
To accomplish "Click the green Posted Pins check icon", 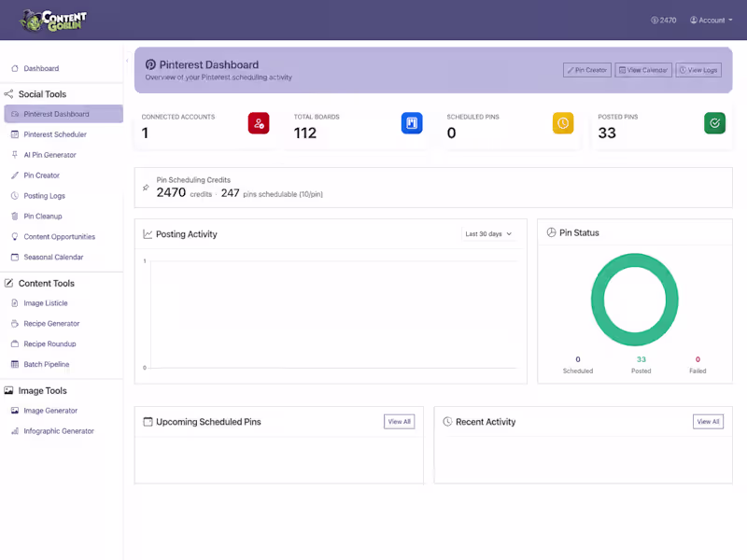I will coord(714,123).
